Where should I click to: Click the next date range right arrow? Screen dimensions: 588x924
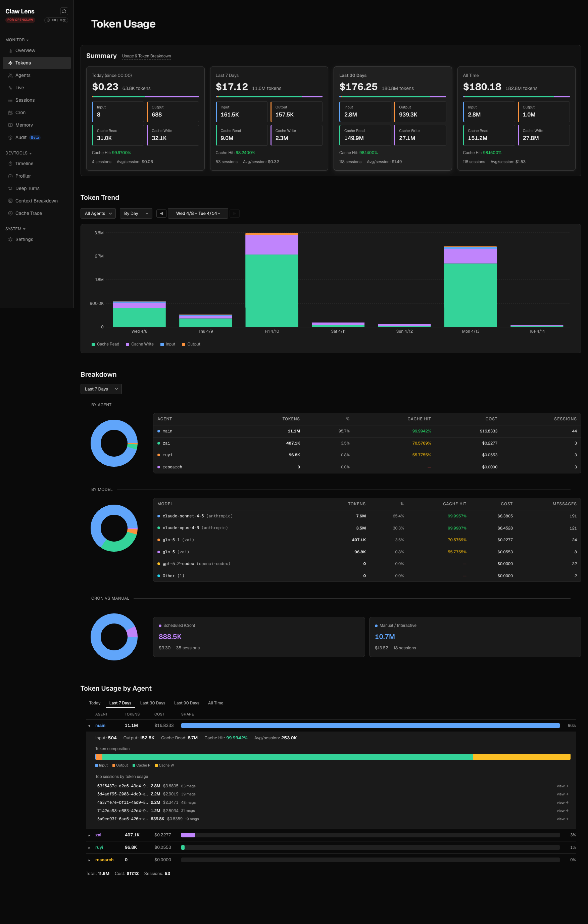click(x=234, y=213)
